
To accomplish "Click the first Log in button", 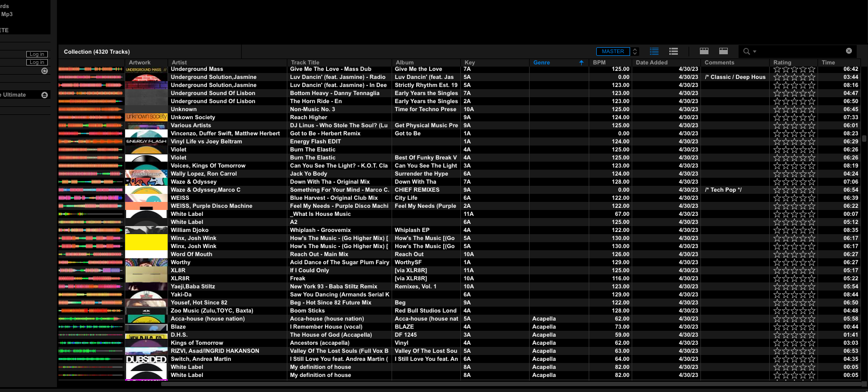I will pos(37,54).
